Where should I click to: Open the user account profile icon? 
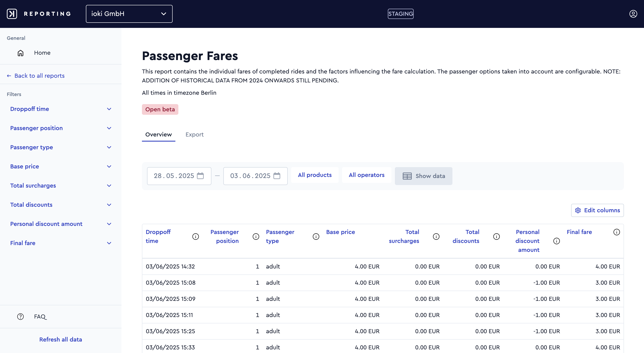tap(633, 14)
